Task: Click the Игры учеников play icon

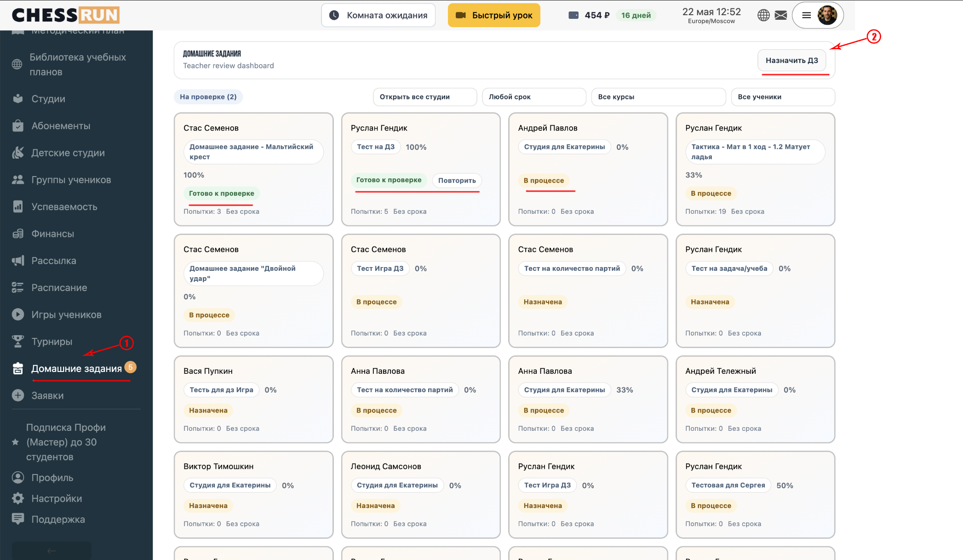Action: point(18,314)
